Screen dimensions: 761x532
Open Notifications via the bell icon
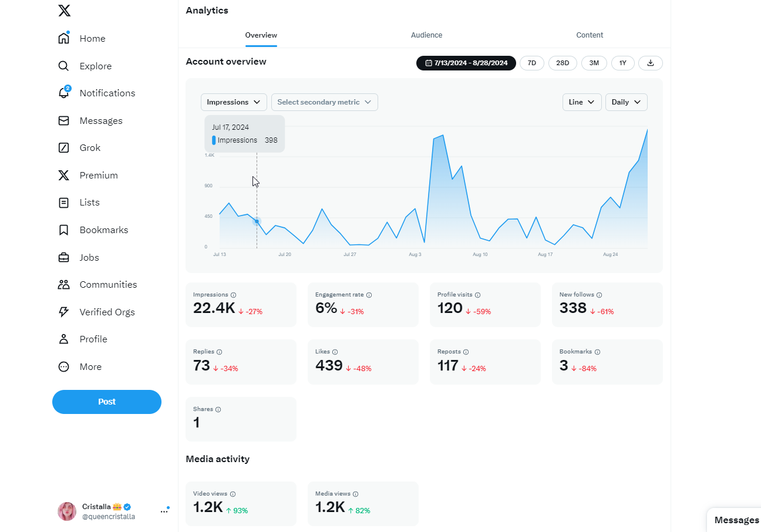tap(64, 93)
